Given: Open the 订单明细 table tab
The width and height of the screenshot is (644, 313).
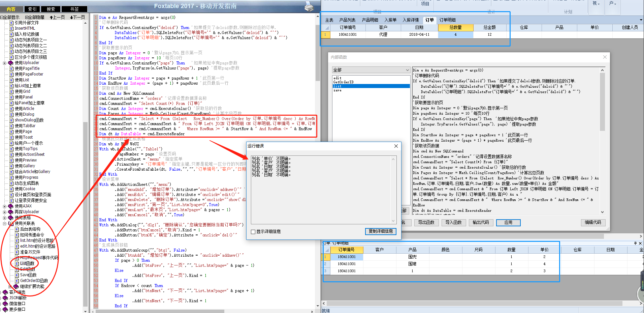Looking at the screenshot, I should 447,20.
